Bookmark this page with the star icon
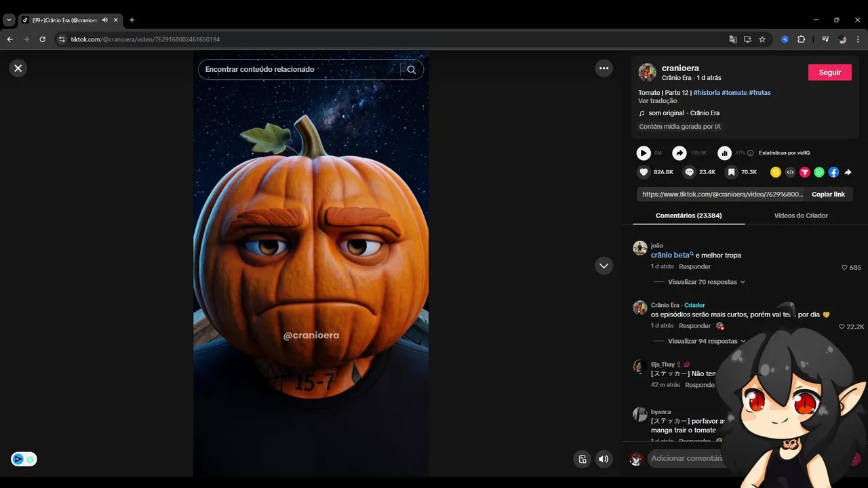This screenshot has height=488, width=868. click(762, 39)
